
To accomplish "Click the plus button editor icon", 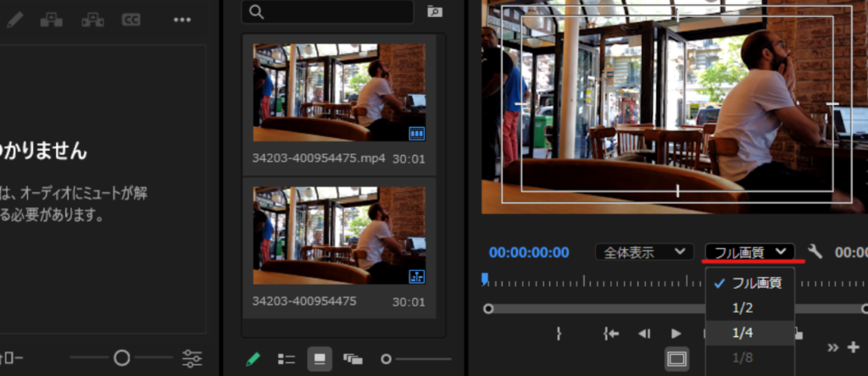I will coord(853,347).
